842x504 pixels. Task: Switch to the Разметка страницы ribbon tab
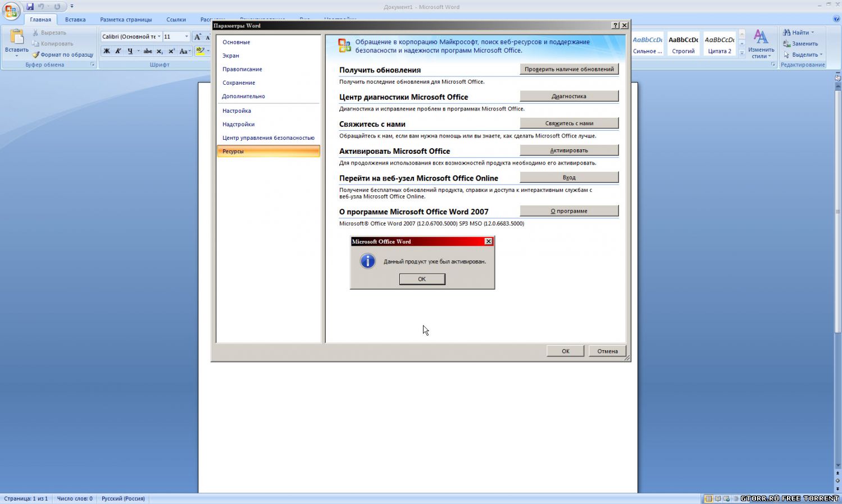(x=126, y=20)
